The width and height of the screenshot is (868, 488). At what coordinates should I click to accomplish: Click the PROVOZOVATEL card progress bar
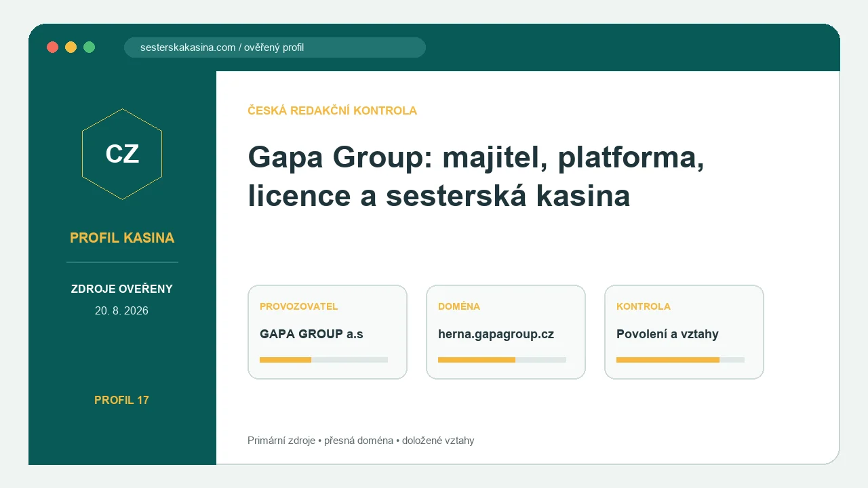pyautogui.click(x=323, y=360)
